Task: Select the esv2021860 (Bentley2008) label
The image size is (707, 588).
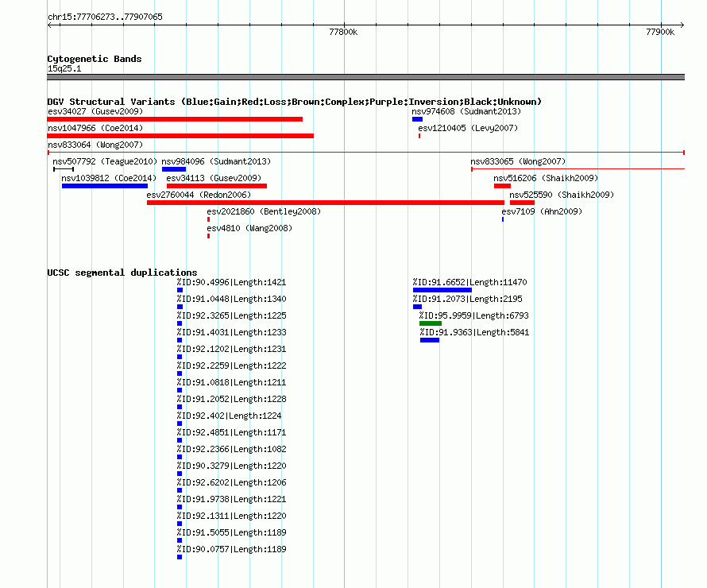Action: point(264,211)
